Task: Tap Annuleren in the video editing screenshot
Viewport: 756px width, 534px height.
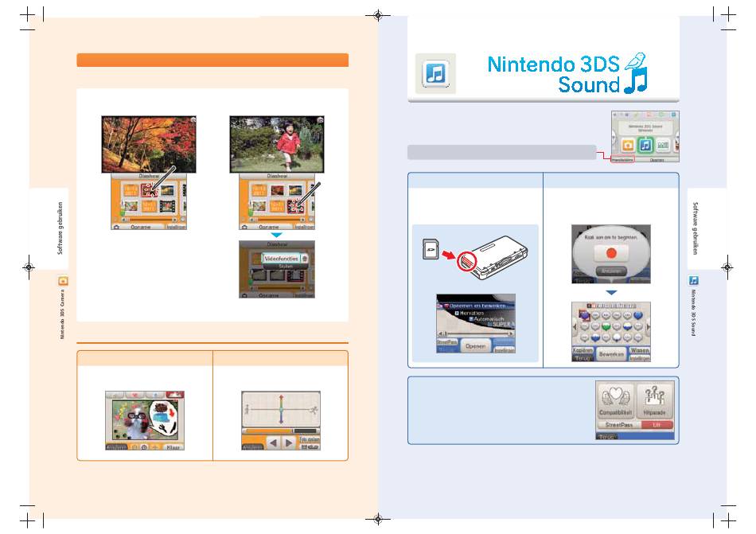Action: tap(252, 447)
